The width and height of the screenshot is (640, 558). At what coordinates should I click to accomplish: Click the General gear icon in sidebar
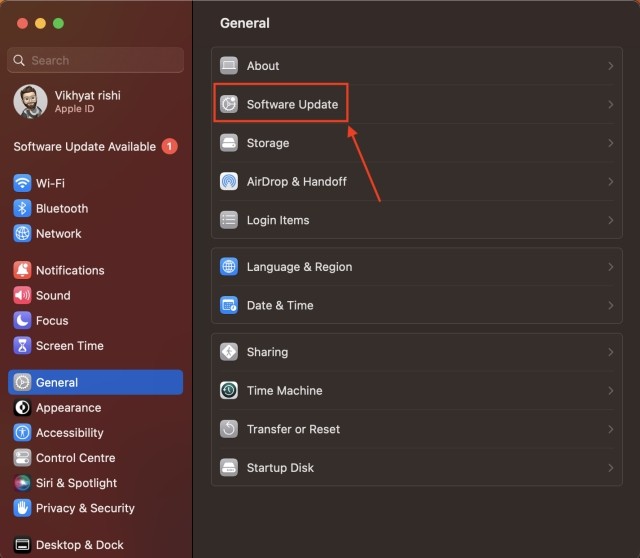click(22, 382)
